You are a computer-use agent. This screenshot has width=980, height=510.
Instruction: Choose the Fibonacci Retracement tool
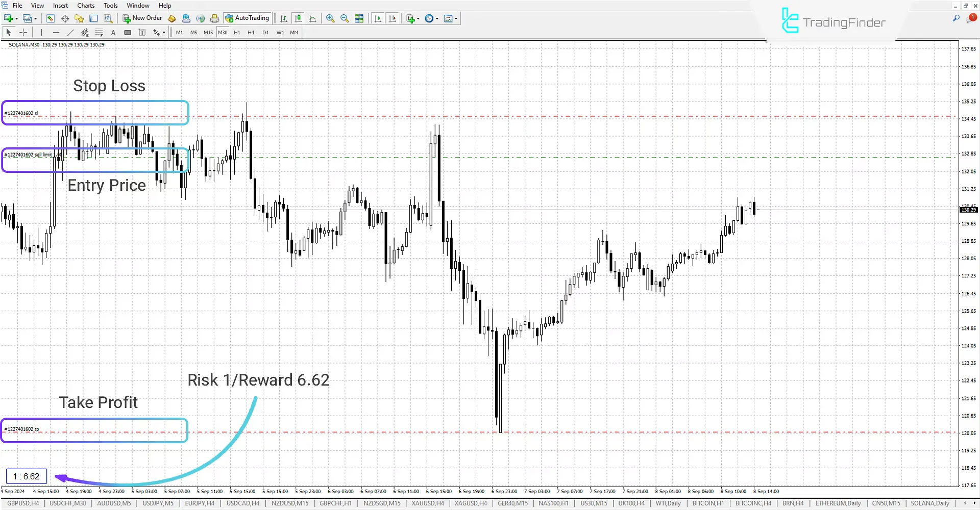[x=99, y=32]
